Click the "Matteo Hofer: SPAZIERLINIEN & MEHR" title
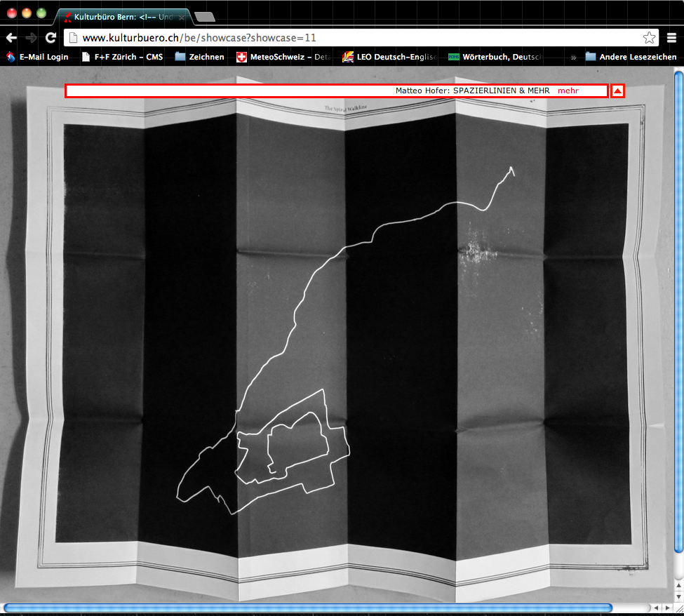The image size is (684, 616). (x=472, y=91)
